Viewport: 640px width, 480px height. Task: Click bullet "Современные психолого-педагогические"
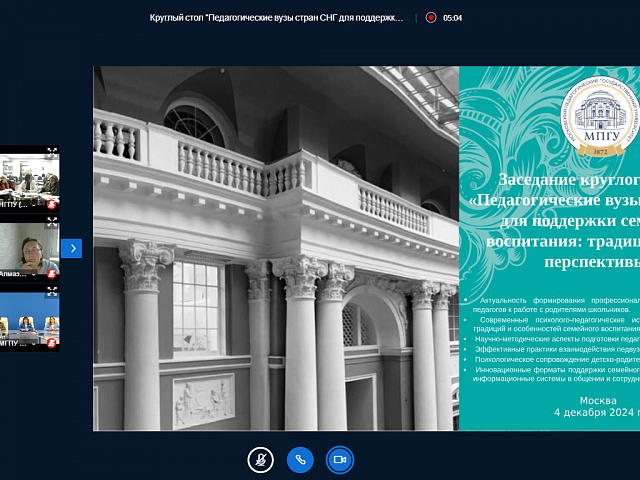coord(557,324)
